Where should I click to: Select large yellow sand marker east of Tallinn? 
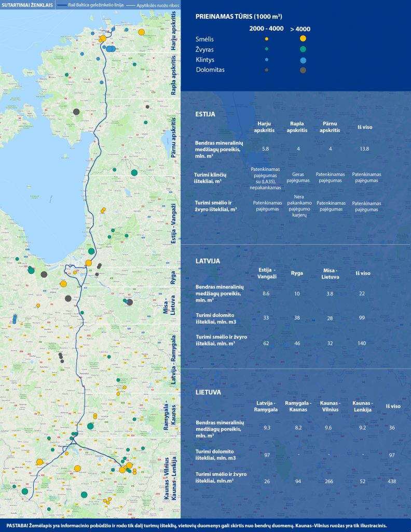141,32
